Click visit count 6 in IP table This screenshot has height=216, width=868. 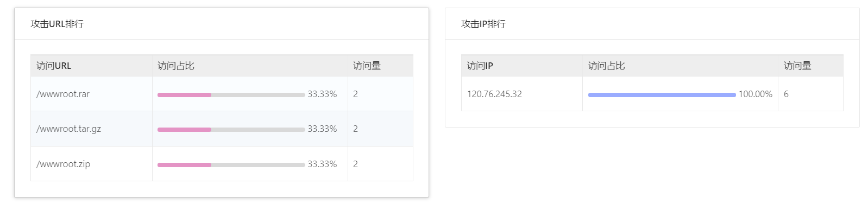pyautogui.click(x=786, y=94)
